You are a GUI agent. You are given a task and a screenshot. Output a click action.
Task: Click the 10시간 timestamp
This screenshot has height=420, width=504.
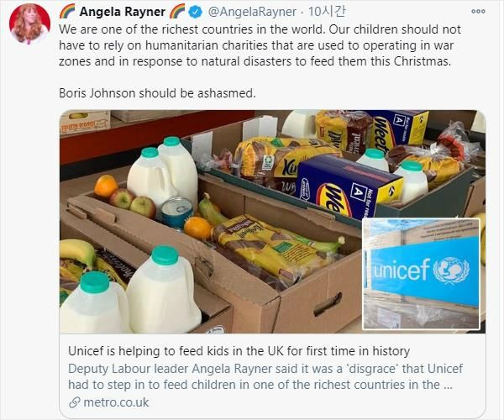click(x=327, y=12)
